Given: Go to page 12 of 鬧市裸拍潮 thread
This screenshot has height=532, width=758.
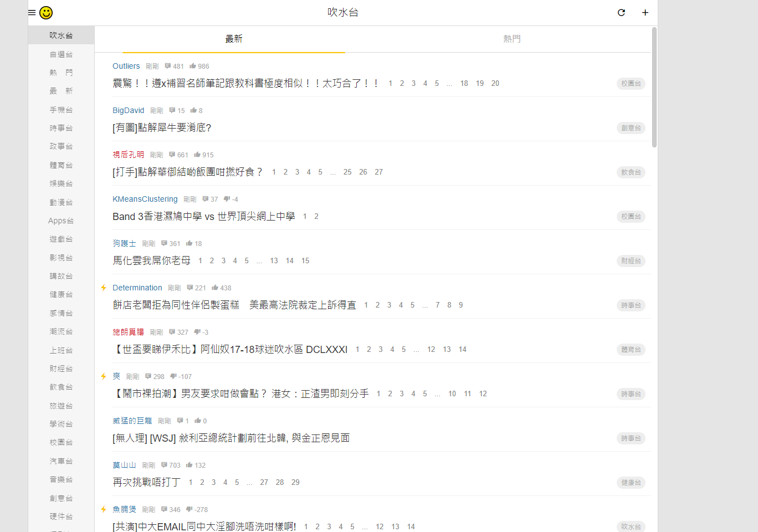Looking at the screenshot, I should click(483, 393).
